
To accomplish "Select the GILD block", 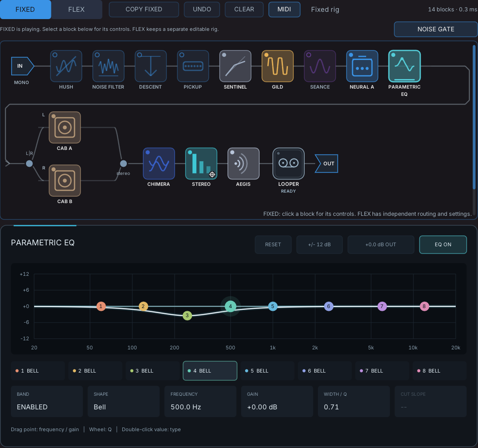I will pos(277,66).
